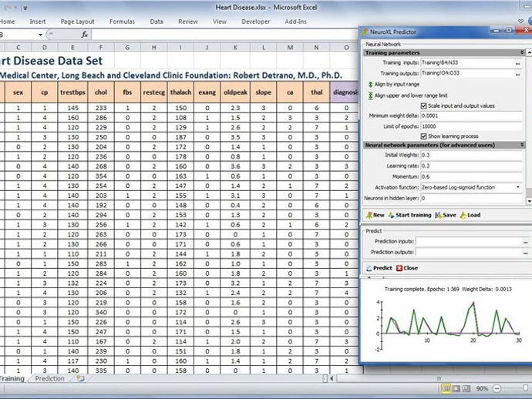Click the Training inputs field

(x=467, y=63)
